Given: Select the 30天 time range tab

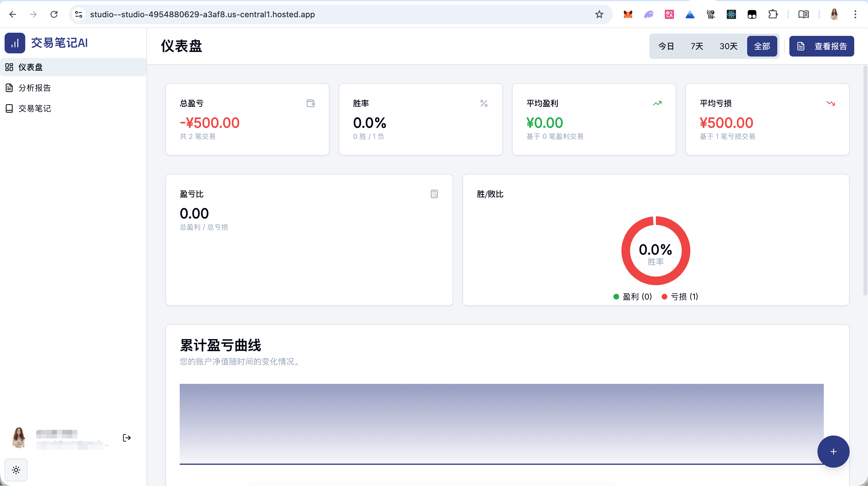Looking at the screenshot, I should point(728,46).
